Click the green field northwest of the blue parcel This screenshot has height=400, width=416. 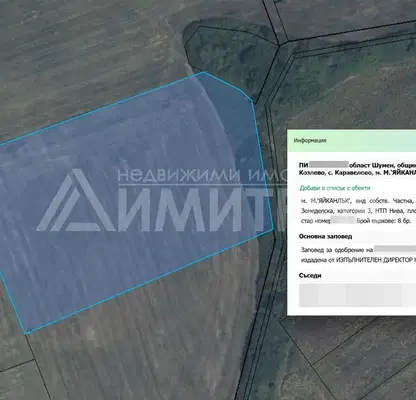click(x=83, y=60)
